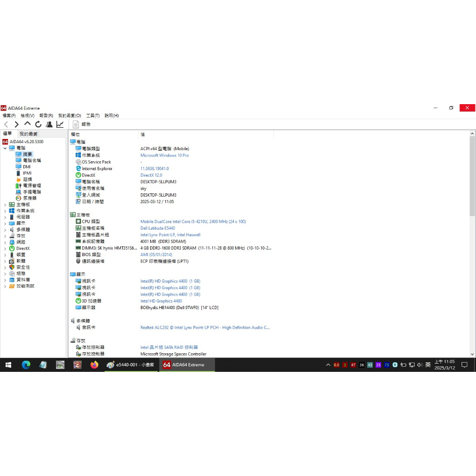Expand the 顯示 tree node

[5, 224]
